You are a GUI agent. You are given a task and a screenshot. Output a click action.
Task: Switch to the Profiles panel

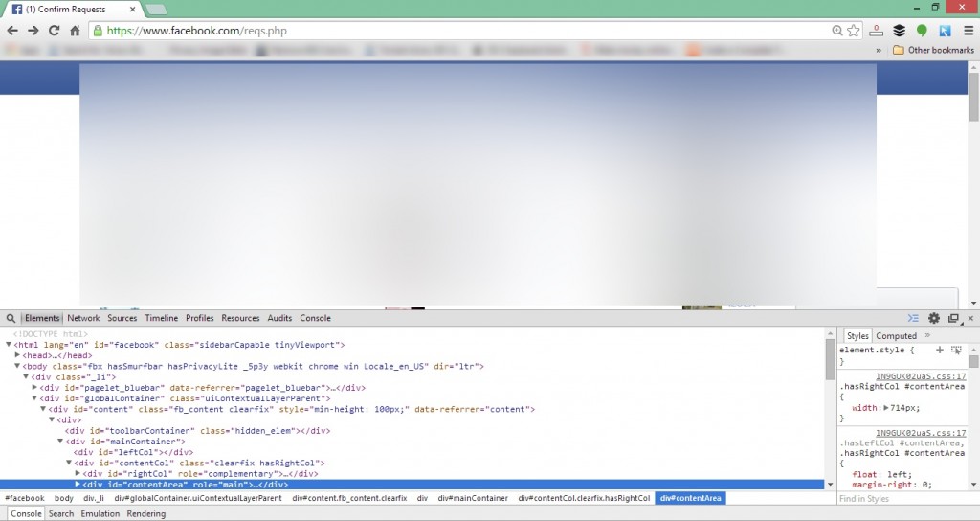(199, 318)
